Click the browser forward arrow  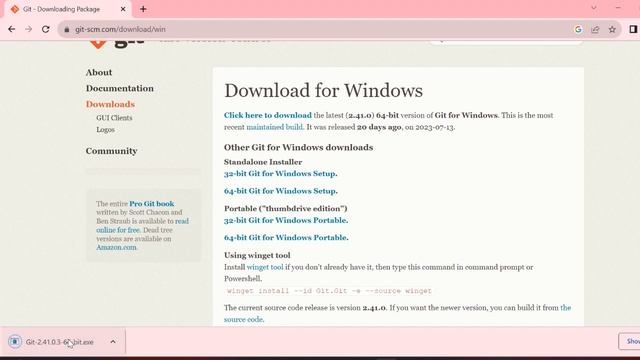pyautogui.click(x=29, y=29)
